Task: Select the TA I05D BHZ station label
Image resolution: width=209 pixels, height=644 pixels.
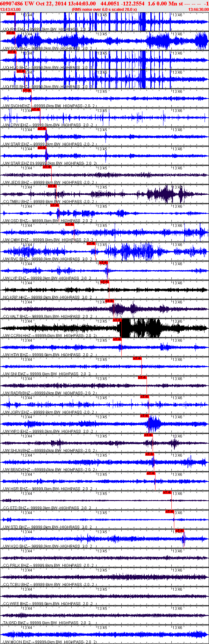Action: click(15, 623)
